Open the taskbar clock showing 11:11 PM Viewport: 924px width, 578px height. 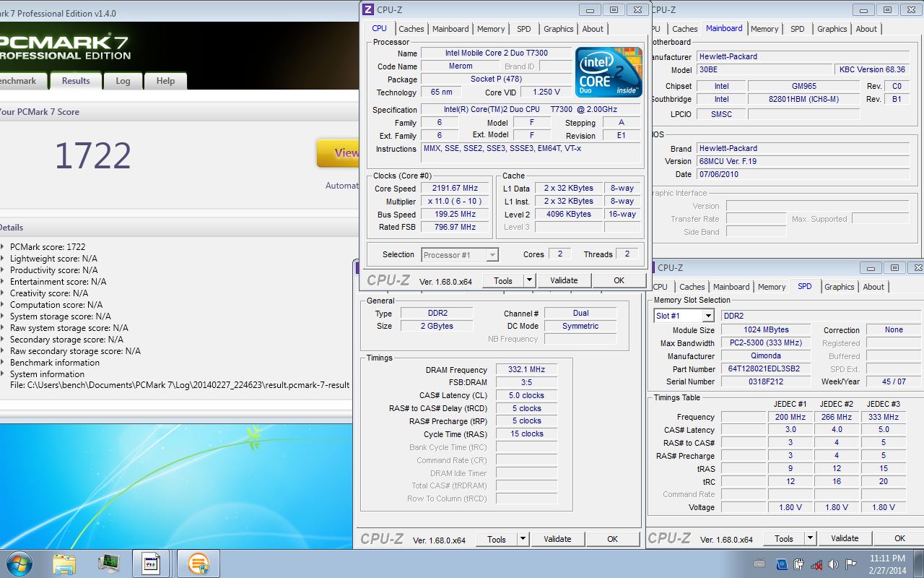tap(887, 564)
